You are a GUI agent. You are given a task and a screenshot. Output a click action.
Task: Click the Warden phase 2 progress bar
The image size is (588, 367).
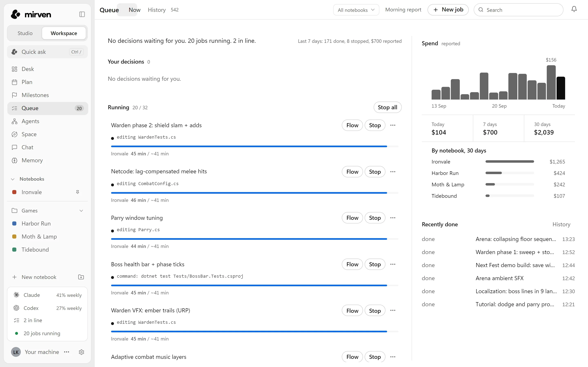tap(255, 146)
